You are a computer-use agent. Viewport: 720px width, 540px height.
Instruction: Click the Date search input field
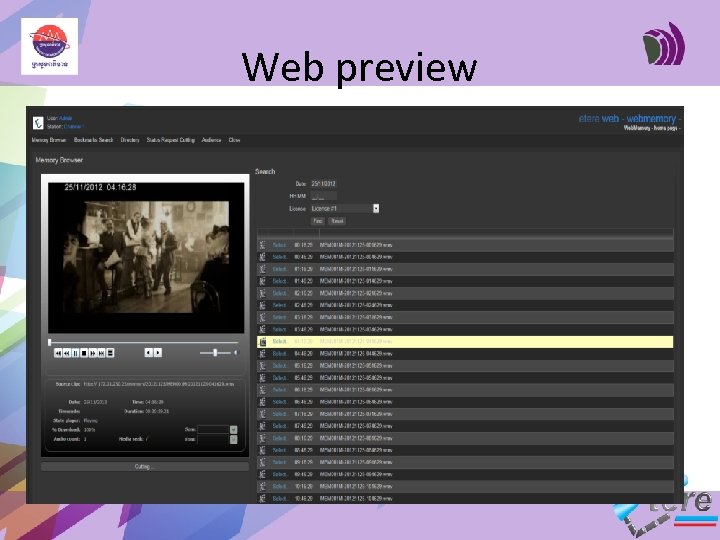[324, 184]
